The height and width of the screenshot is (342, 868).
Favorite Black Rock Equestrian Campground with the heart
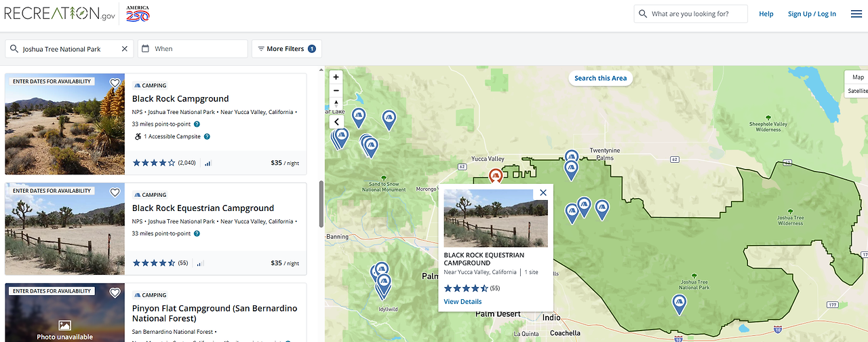click(x=115, y=192)
